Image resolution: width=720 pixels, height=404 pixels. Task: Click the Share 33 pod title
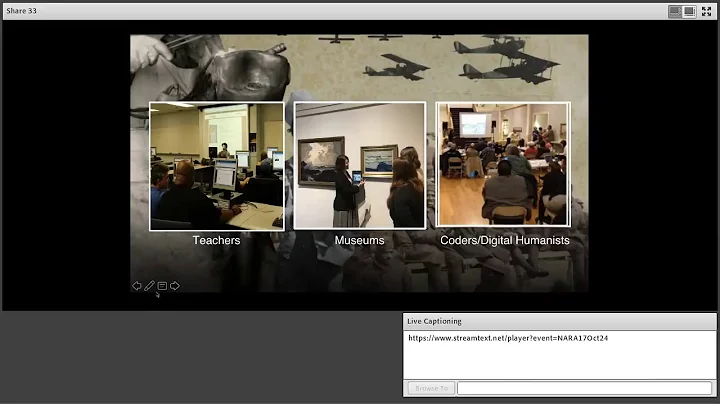21,11
